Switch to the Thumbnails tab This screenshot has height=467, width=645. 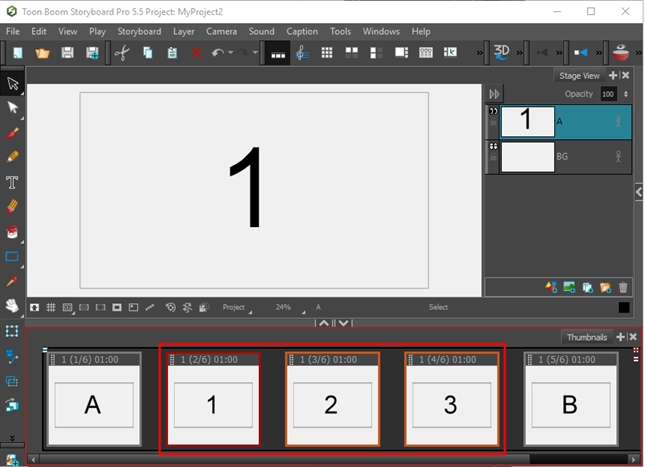pos(585,337)
